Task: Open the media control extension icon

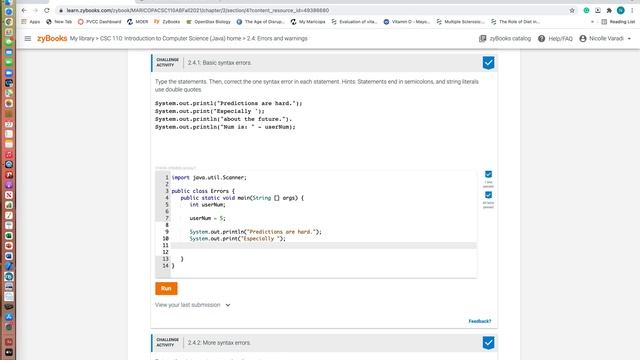Action: click(x=598, y=10)
